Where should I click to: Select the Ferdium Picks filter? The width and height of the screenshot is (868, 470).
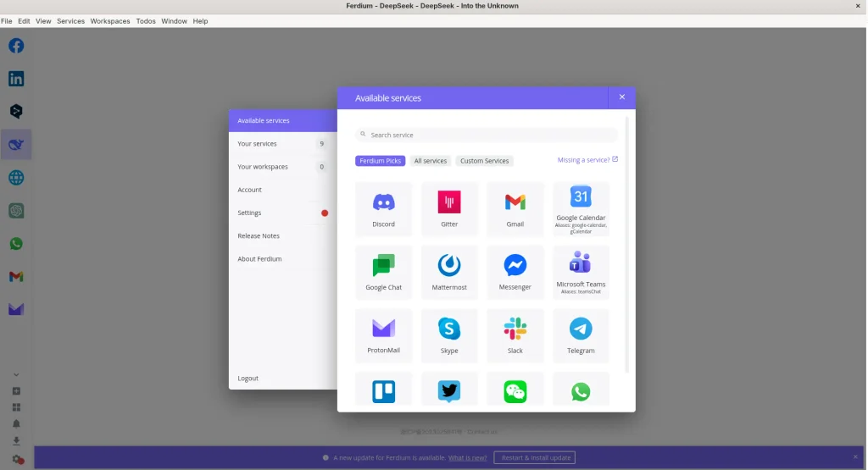tap(381, 161)
